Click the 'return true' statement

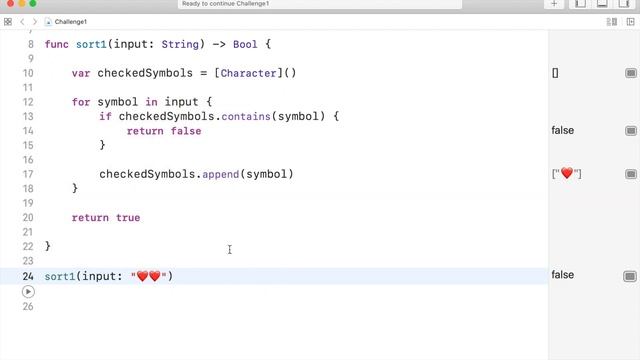(106, 218)
